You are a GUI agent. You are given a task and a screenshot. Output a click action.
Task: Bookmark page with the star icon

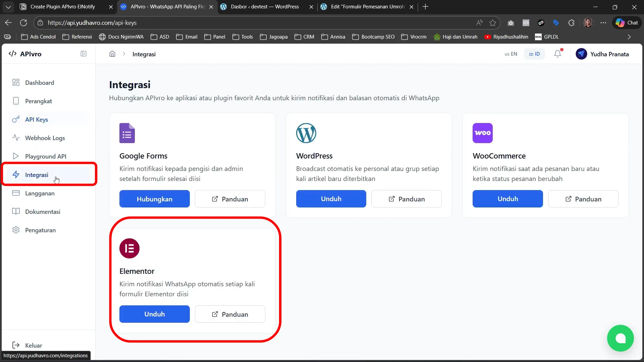click(x=492, y=23)
